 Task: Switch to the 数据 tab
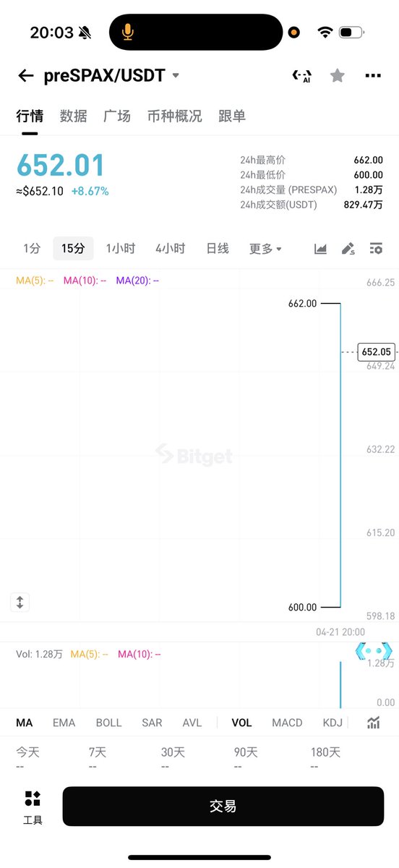[x=73, y=116]
